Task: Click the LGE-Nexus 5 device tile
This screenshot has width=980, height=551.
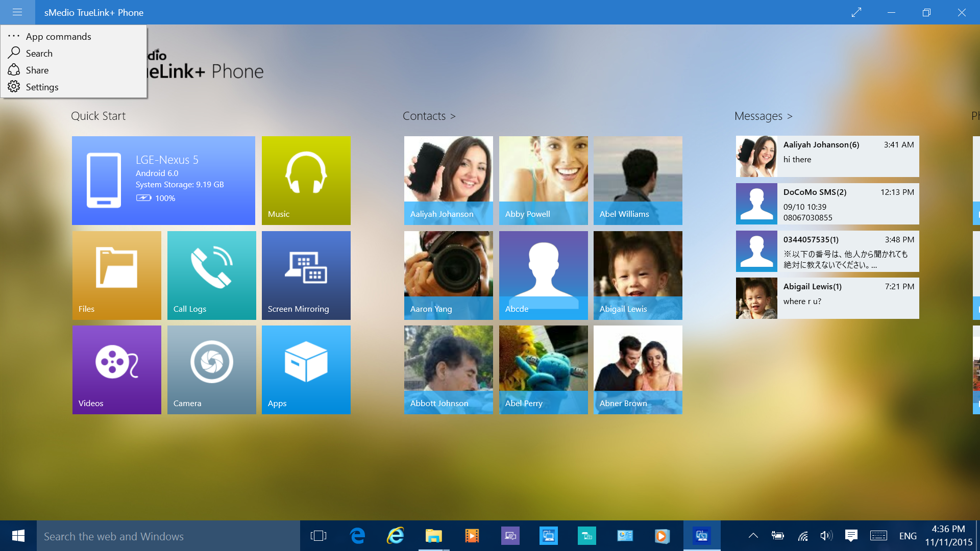Action: click(163, 180)
